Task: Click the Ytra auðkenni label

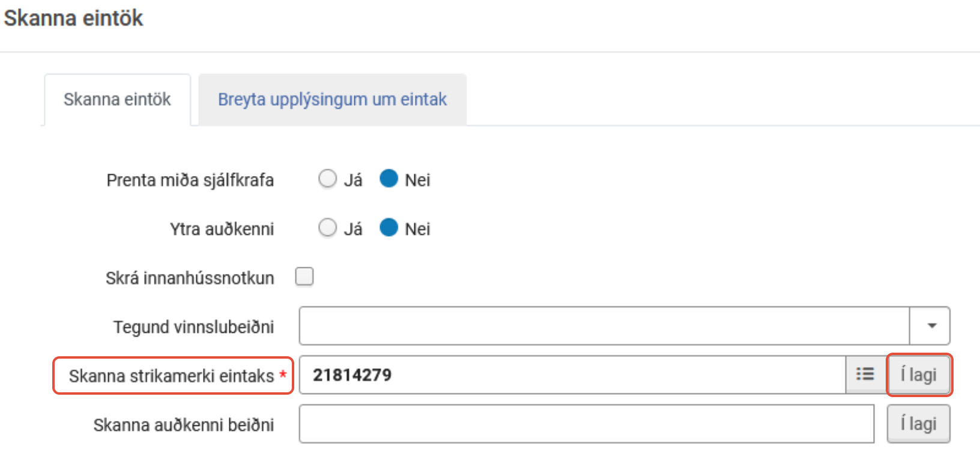Action: [x=222, y=229]
